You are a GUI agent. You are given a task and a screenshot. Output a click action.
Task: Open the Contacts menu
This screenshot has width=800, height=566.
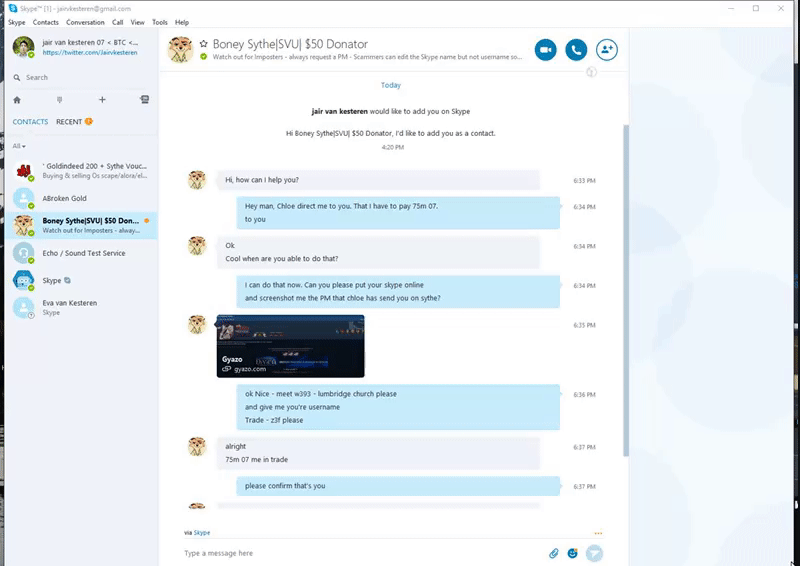point(45,22)
